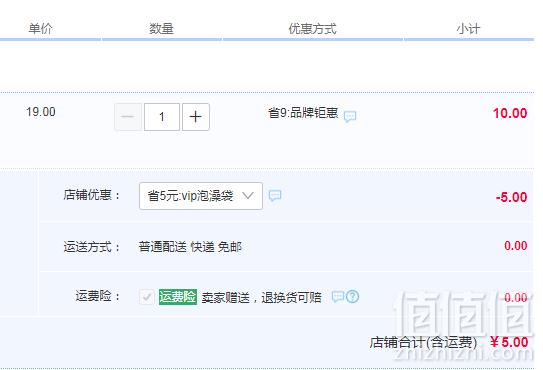Click the question mark help icon for 运费险
Viewport: 543px width, 370px height.
[353, 297]
